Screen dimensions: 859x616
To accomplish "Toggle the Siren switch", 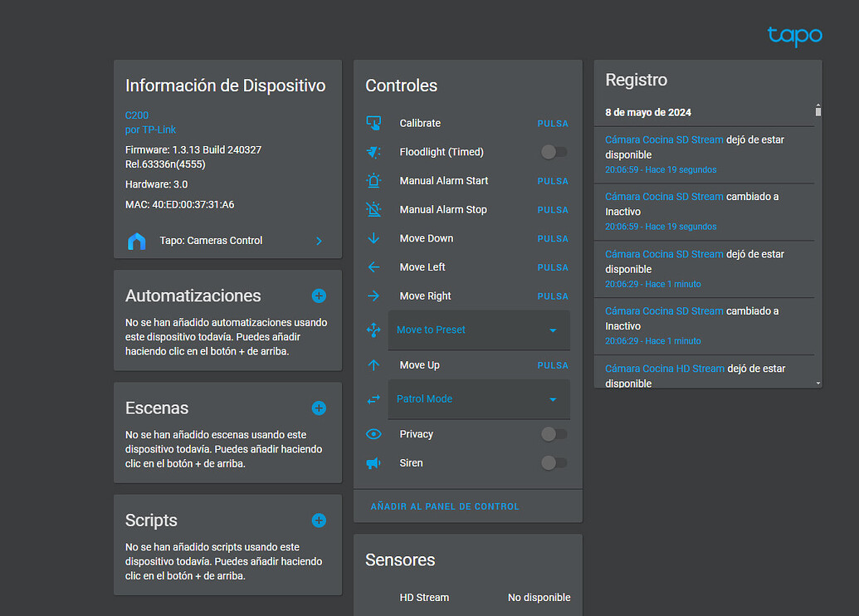I will [x=554, y=463].
